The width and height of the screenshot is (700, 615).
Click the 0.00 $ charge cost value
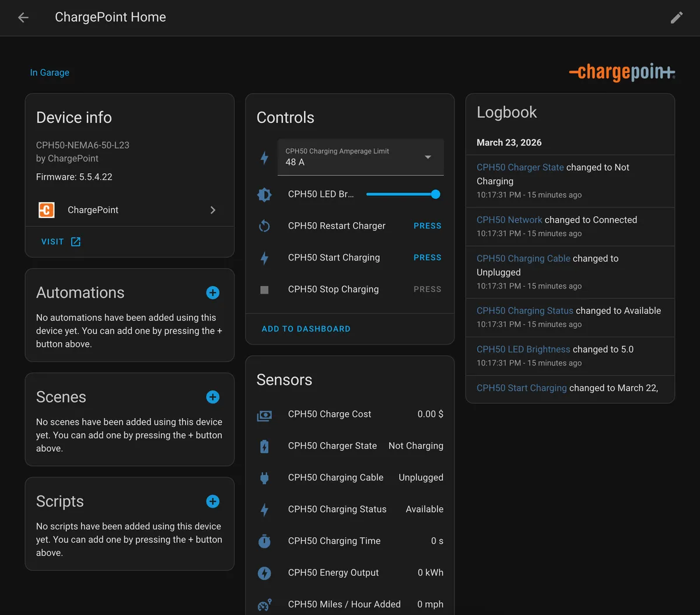tap(430, 414)
